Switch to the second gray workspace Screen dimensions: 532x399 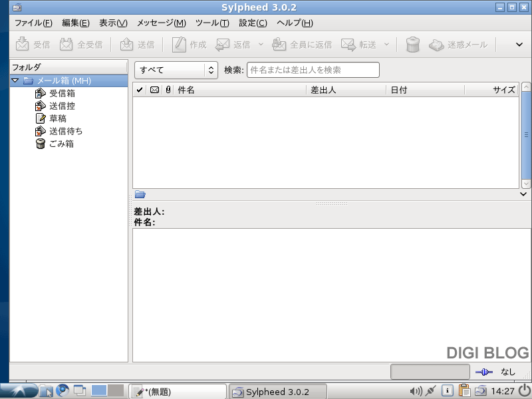[116, 390]
